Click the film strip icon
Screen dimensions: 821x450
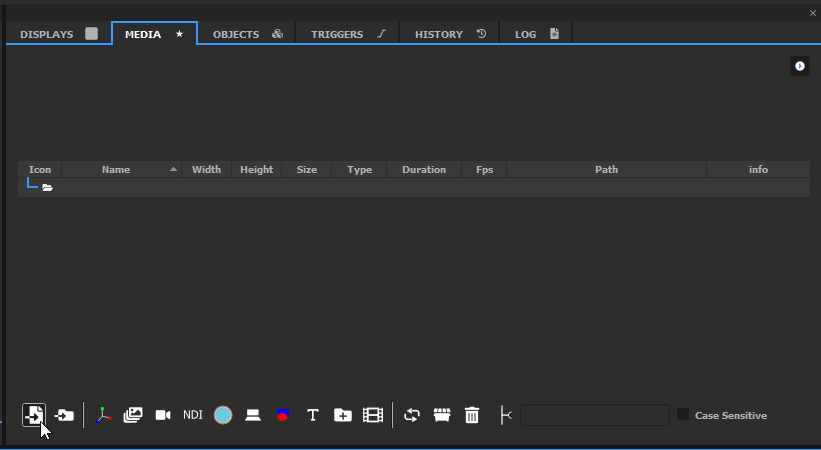[373, 415]
